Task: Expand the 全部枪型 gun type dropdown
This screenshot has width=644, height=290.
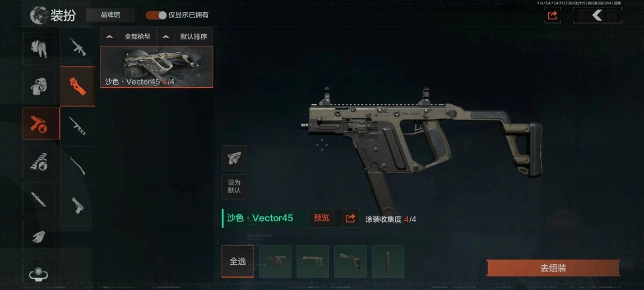Action: [128, 36]
